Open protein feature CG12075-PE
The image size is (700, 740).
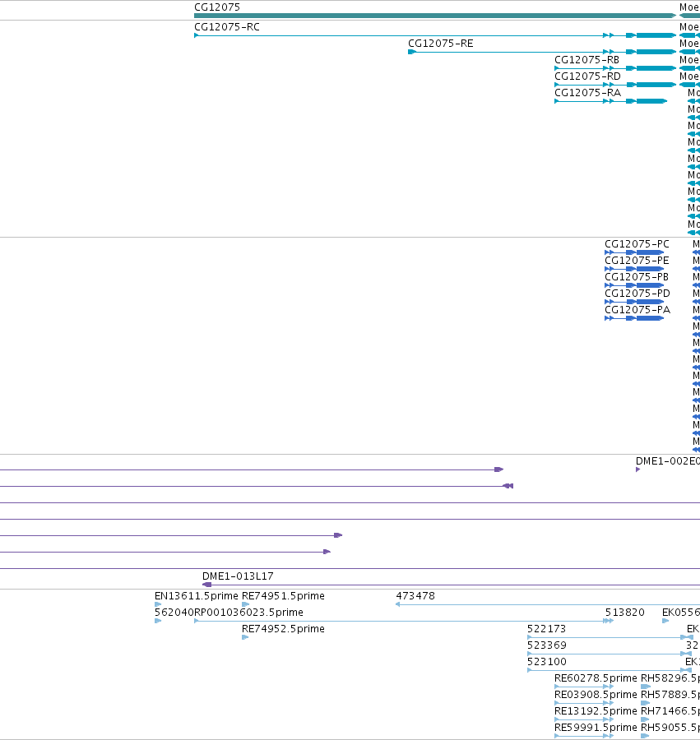[637, 261]
